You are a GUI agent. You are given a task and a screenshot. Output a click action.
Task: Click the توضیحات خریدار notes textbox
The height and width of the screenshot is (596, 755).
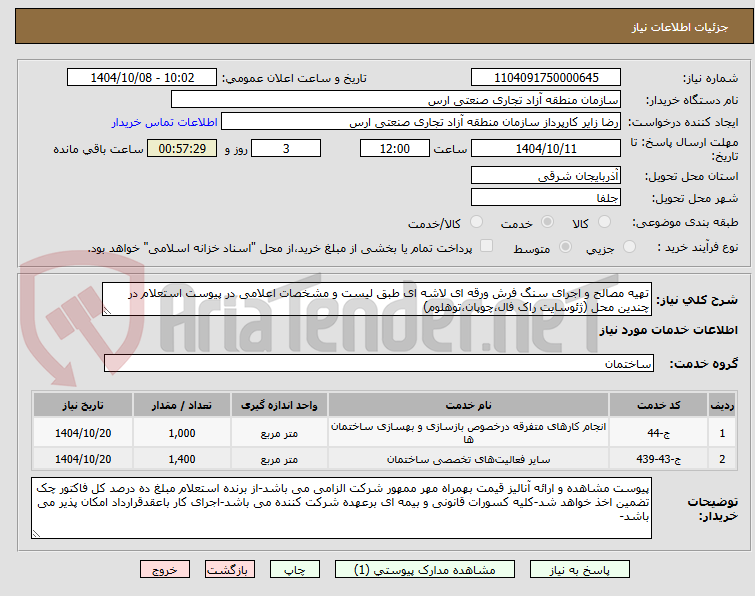coord(341,508)
